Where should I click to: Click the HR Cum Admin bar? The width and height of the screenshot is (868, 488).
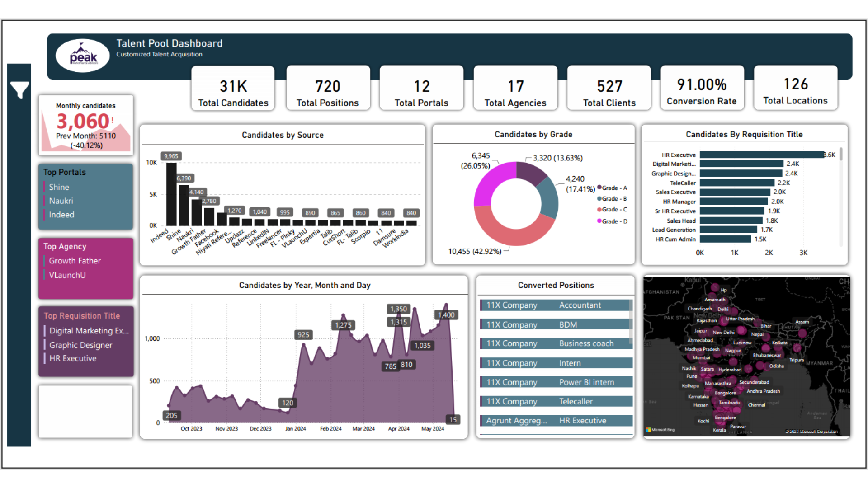coord(726,239)
